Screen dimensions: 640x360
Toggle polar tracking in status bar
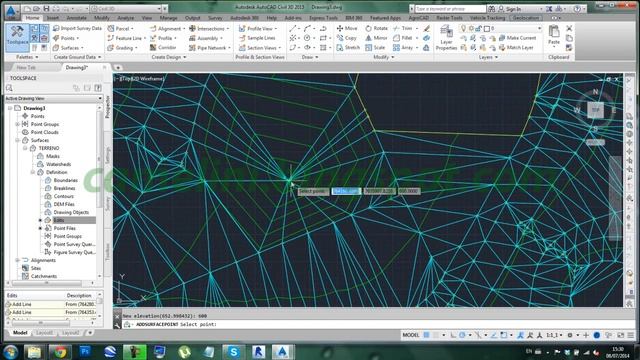pyautogui.click(x=462, y=335)
